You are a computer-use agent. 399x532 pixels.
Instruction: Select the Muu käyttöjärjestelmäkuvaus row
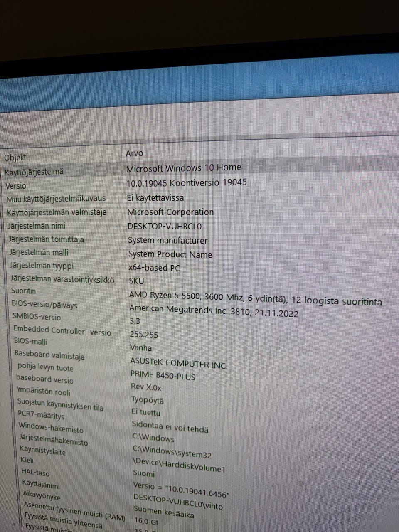(56, 199)
